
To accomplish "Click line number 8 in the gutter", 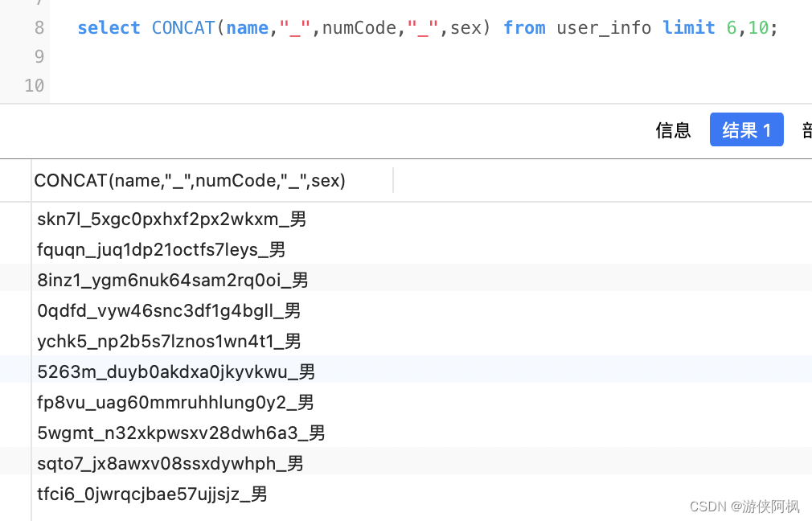I will (39, 27).
